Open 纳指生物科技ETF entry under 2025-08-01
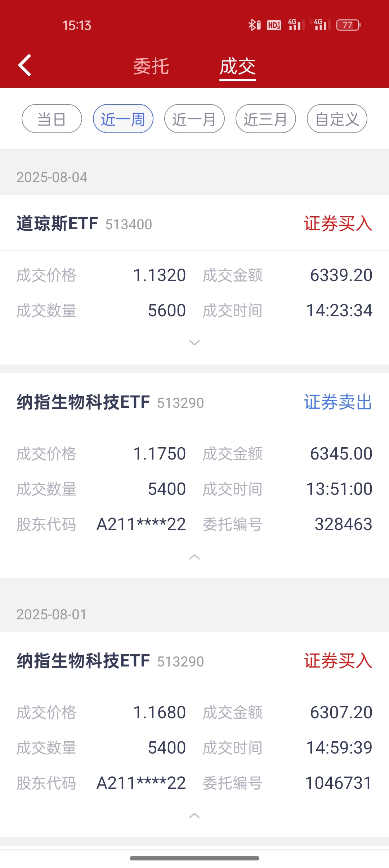The image size is (389, 868). [x=194, y=661]
